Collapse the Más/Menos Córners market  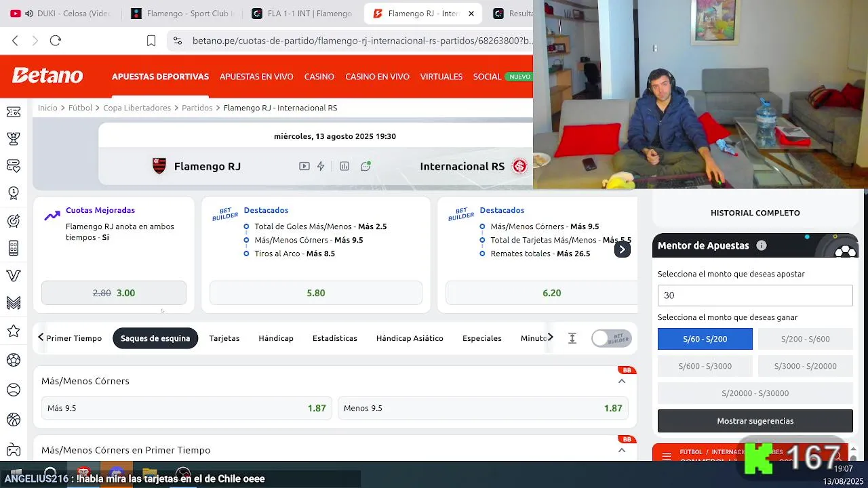622,381
